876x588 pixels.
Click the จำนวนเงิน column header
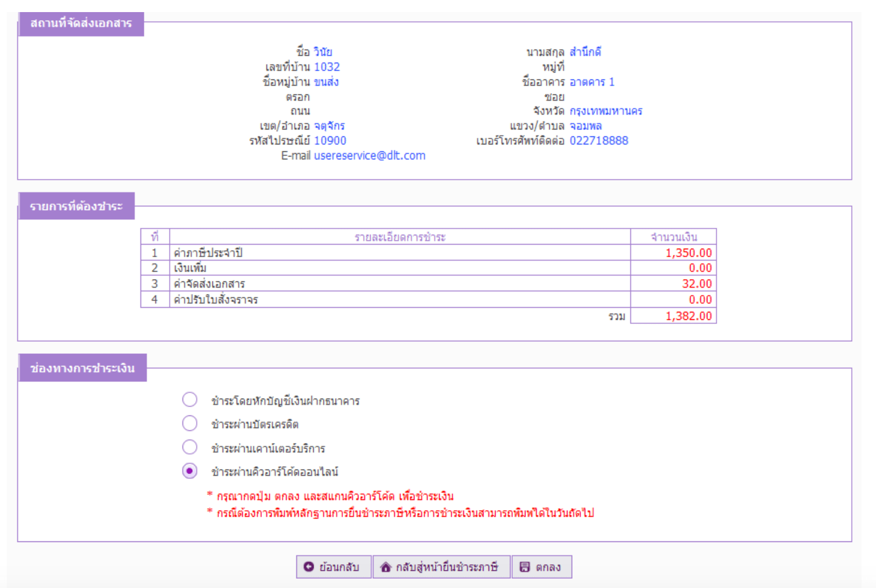pyautogui.click(x=673, y=237)
